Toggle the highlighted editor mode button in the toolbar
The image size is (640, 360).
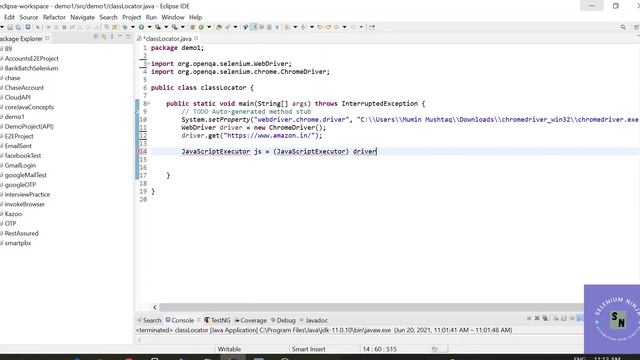(x=254, y=27)
